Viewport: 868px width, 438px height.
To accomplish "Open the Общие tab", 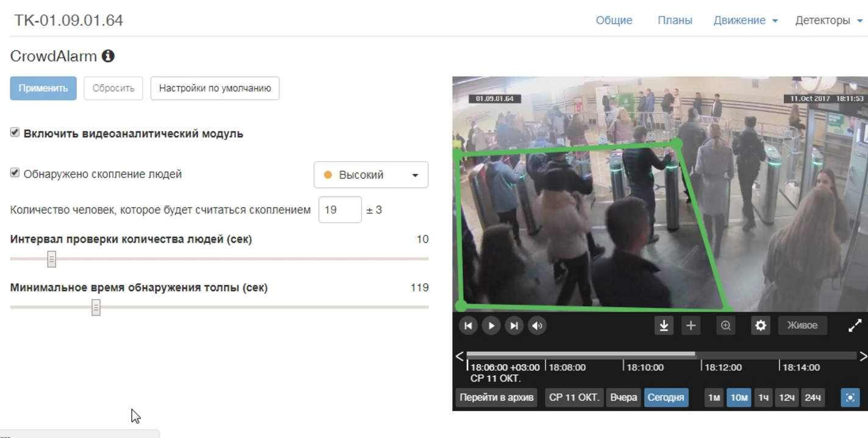I will click(614, 20).
